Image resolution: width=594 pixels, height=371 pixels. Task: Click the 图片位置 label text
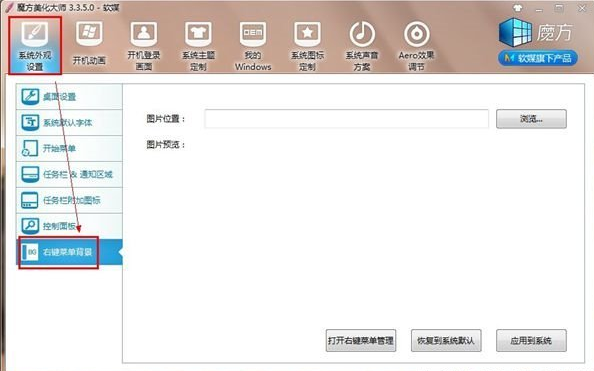click(166, 119)
